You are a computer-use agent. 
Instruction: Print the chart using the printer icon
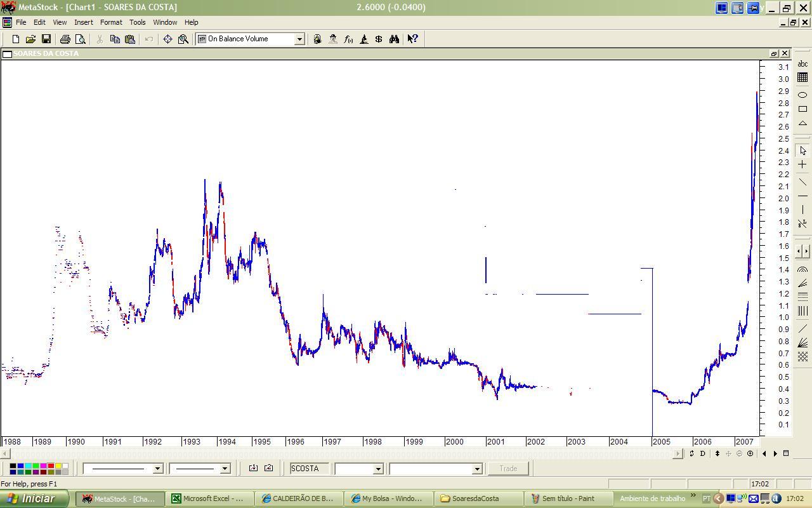(x=65, y=39)
